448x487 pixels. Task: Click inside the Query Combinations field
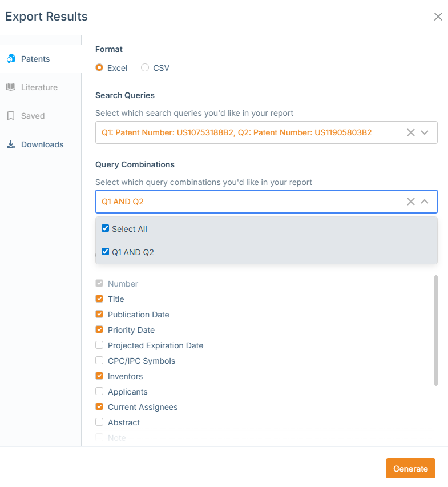tap(245, 202)
